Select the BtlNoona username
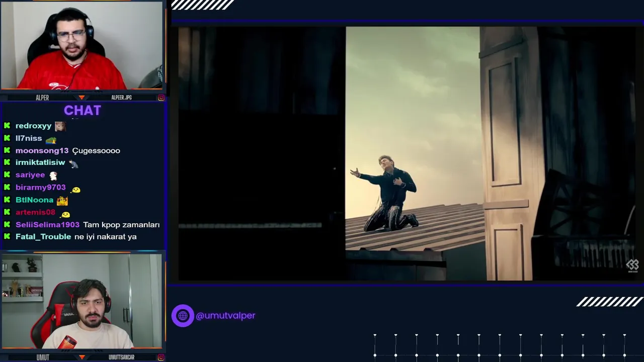The width and height of the screenshot is (644, 362). point(34,200)
